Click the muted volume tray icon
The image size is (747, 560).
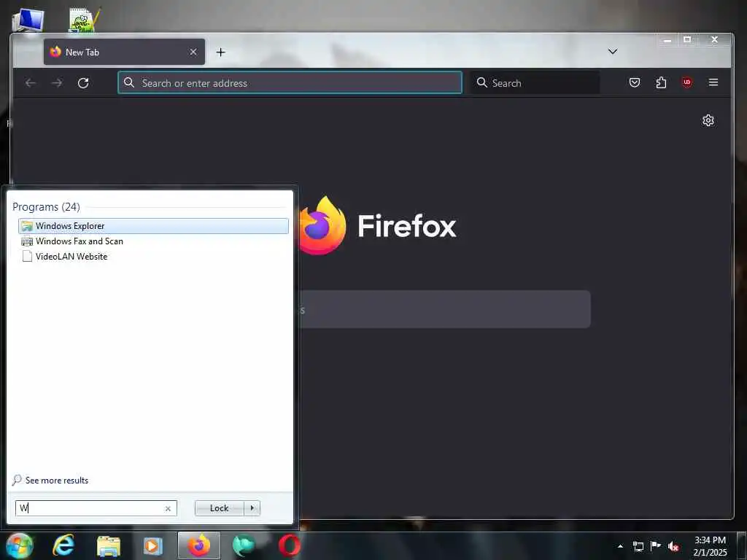673,546
